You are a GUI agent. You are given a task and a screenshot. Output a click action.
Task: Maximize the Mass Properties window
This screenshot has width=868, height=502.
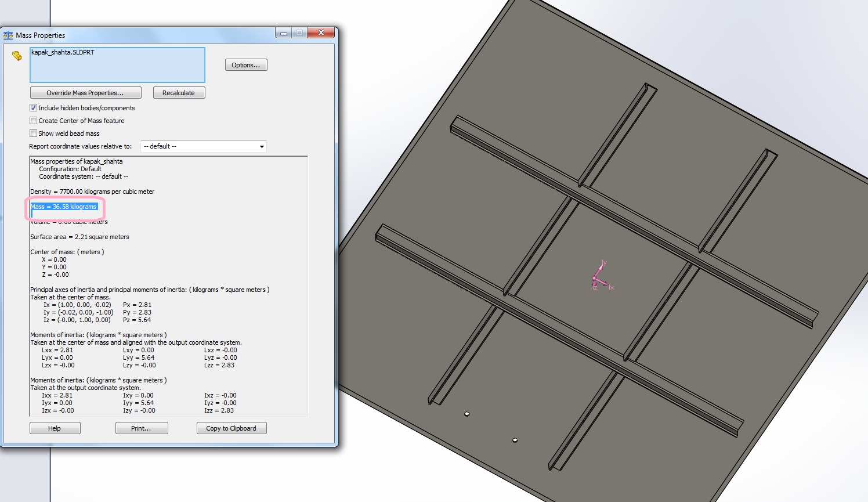(x=299, y=33)
